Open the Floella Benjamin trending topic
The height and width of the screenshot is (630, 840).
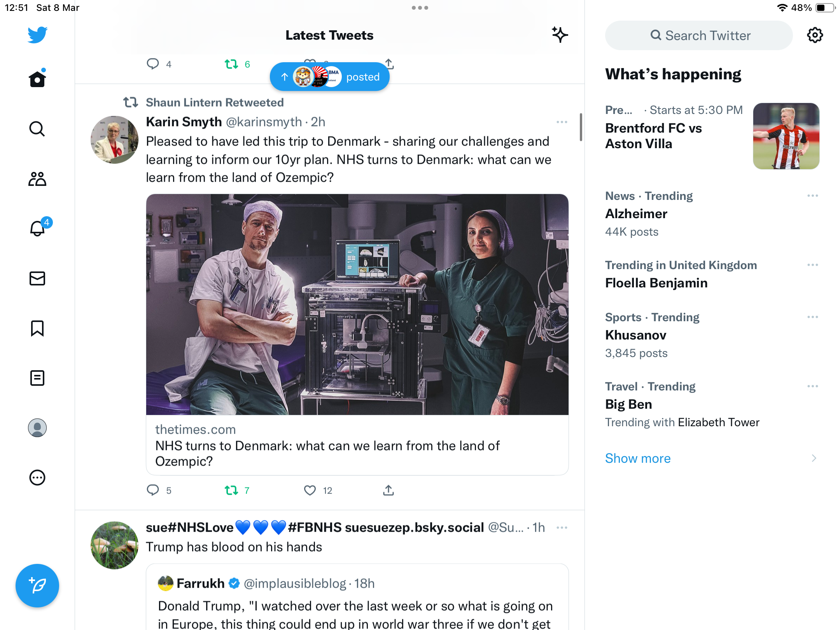coord(656,283)
